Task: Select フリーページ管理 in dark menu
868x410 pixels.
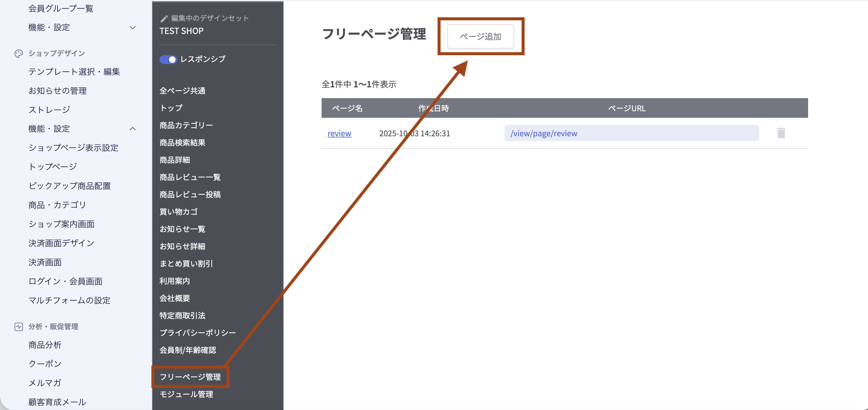Action: (x=190, y=377)
